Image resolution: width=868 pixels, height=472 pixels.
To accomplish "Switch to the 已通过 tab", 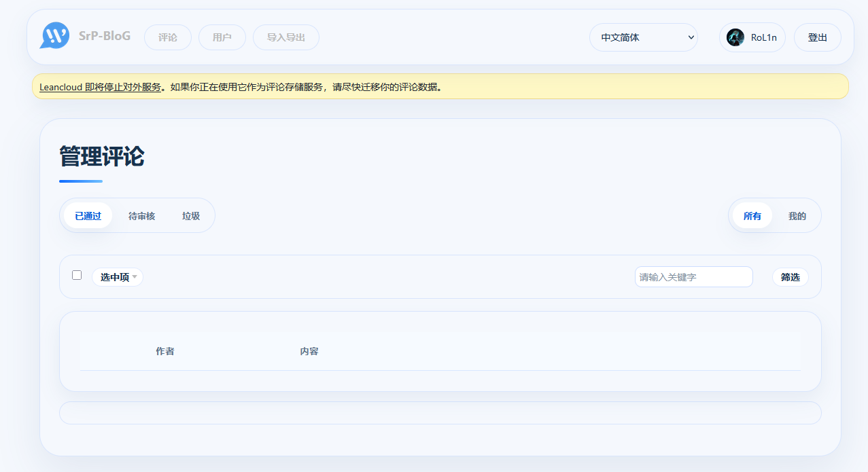I will pyautogui.click(x=88, y=216).
